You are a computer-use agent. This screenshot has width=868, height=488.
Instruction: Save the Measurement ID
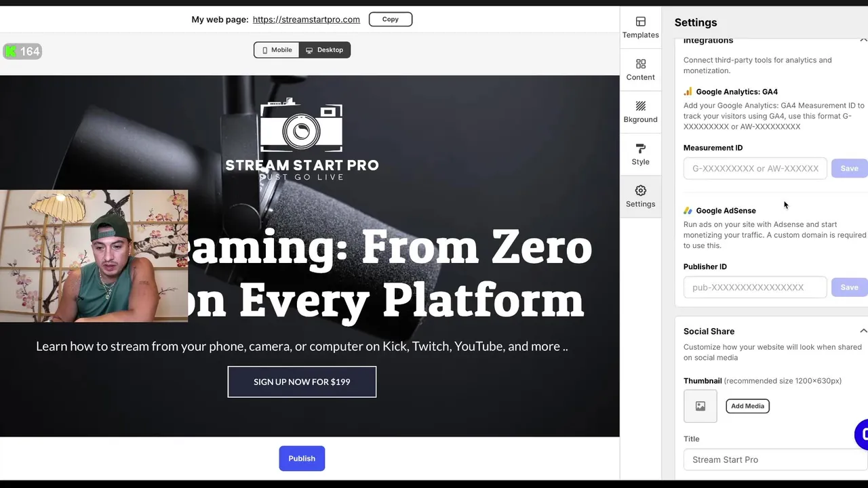point(850,169)
